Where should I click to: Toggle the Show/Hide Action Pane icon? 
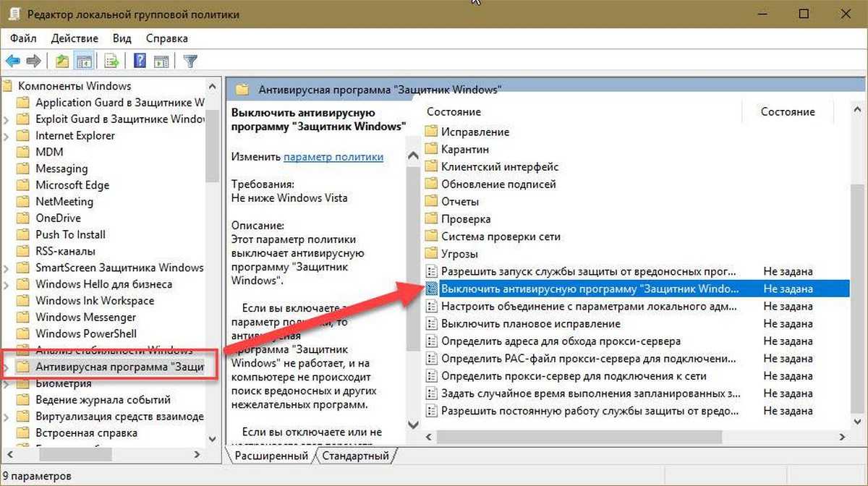tap(161, 61)
